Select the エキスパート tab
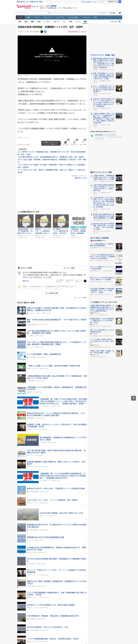This screenshot has width=138, height=644. point(48,17)
